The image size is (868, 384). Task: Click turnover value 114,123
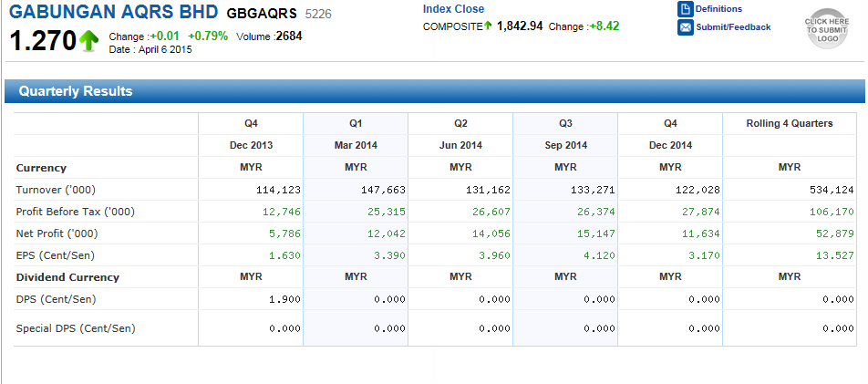click(x=278, y=190)
